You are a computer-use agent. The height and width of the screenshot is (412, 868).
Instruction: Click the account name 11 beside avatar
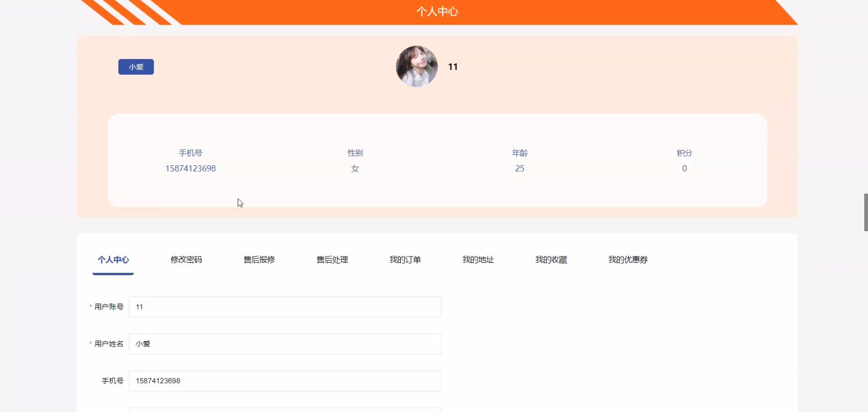click(x=453, y=67)
